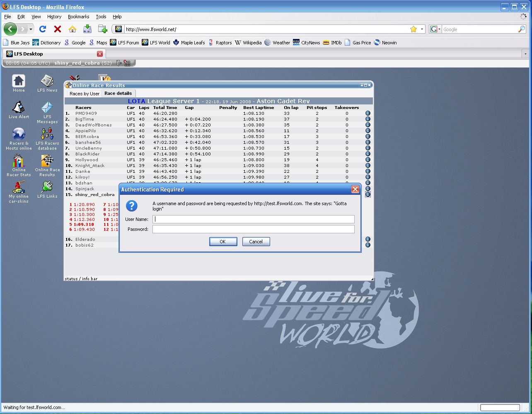Show info for racer Hollywood
This screenshot has height=414, width=532.
(368, 160)
